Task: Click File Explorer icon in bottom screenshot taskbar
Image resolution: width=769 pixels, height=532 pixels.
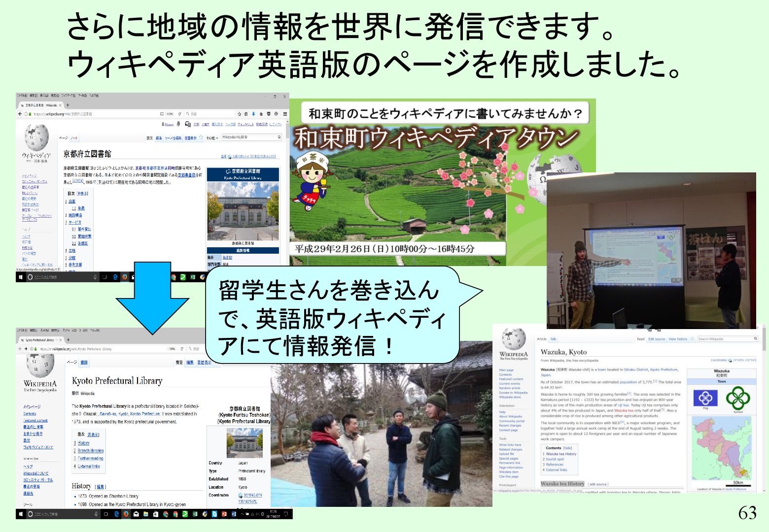Action: pyautogui.click(x=146, y=514)
